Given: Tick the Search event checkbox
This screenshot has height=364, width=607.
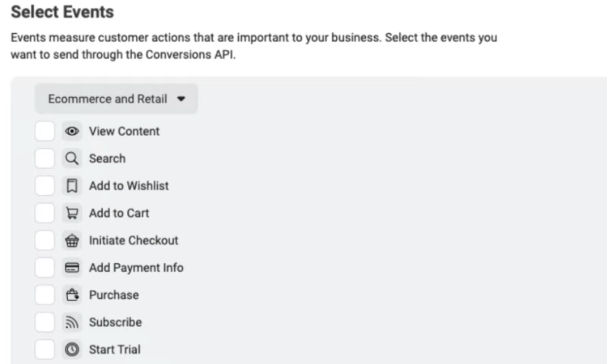Looking at the screenshot, I should pyautogui.click(x=44, y=159).
